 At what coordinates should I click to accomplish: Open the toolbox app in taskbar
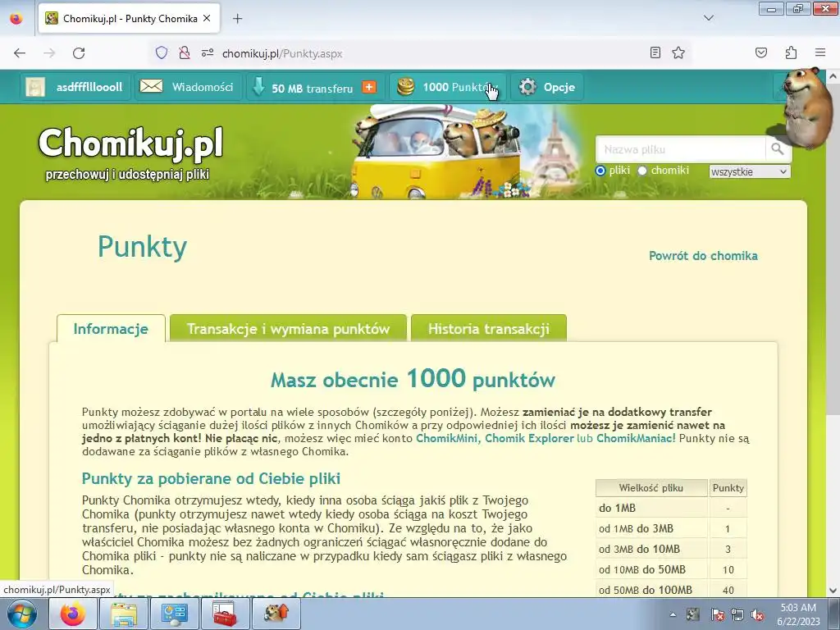225,614
